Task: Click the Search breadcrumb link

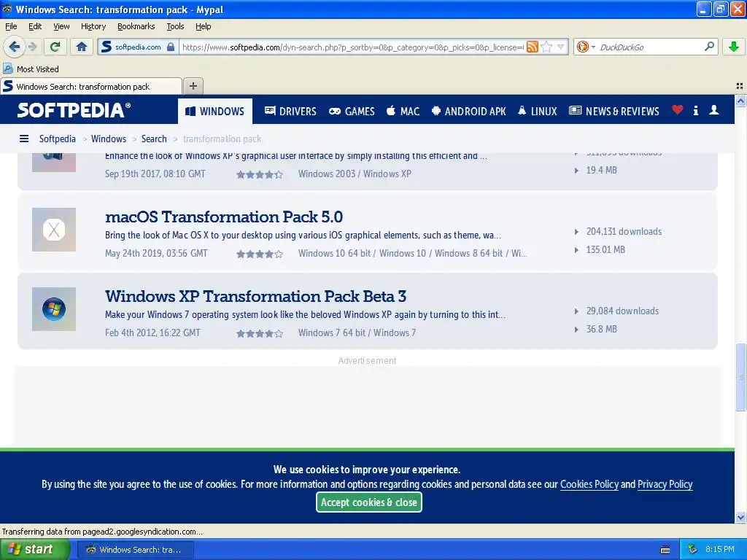Action: [154, 139]
